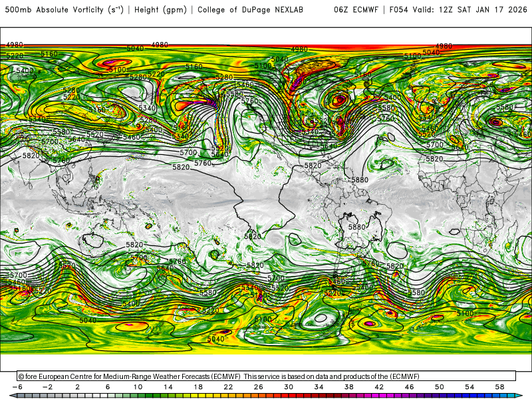Click the '34' legend value
This screenshot has height=399, width=532.
click(x=319, y=387)
